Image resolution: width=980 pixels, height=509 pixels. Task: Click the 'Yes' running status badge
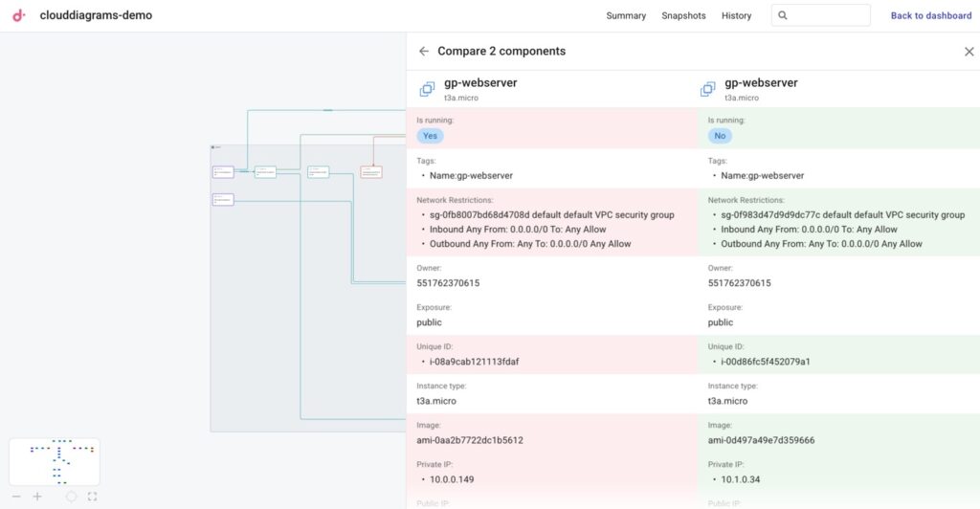click(430, 136)
